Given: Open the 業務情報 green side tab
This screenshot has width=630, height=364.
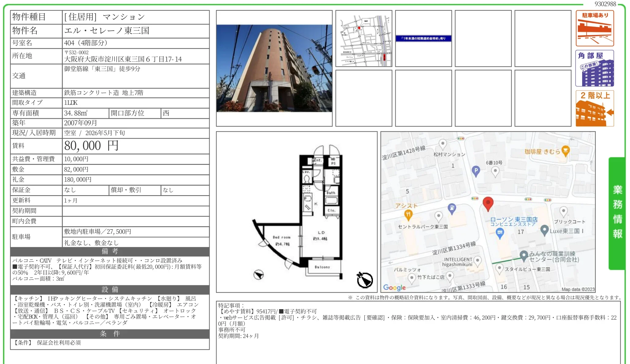Looking at the screenshot, I should click(x=617, y=213).
